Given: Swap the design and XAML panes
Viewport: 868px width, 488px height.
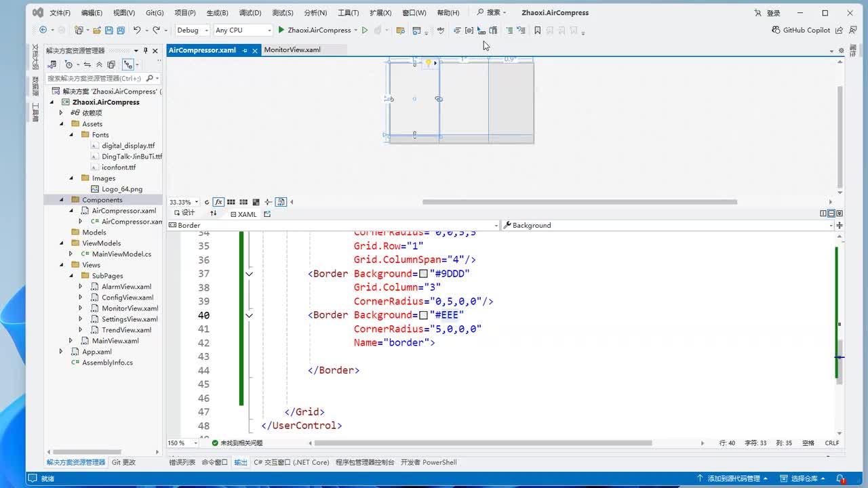Looking at the screenshot, I should (x=213, y=213).
